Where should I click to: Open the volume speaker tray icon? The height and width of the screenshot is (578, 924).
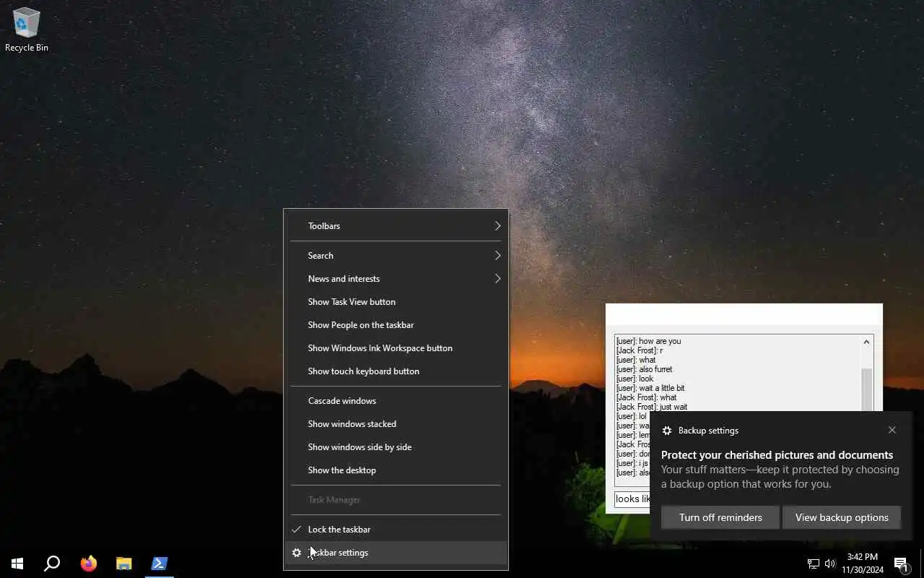[x=830, y=564]
